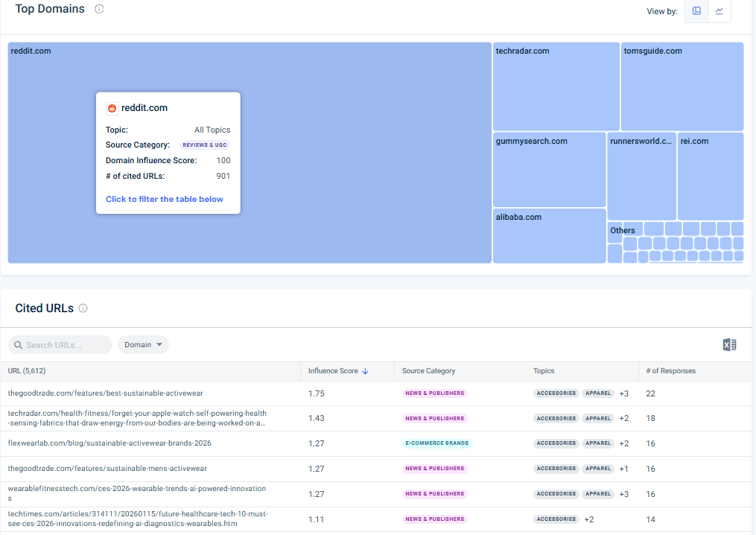756x535 pixels.
Task: Select the alibaba.com treemap tile
Action: [x=549, y=235]
